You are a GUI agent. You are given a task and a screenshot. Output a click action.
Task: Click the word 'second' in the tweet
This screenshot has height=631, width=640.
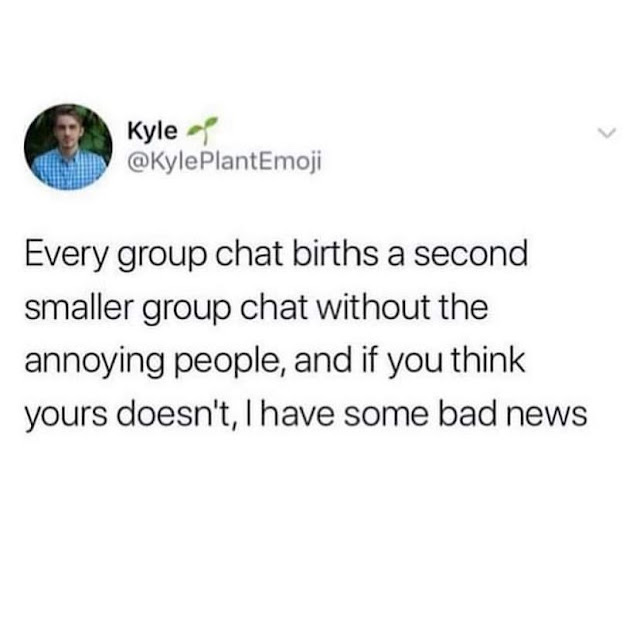point(471,254)
